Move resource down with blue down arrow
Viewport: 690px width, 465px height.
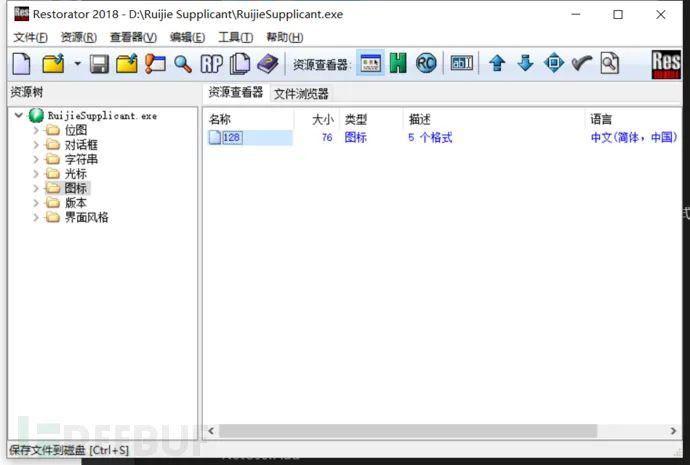(525, 63)
